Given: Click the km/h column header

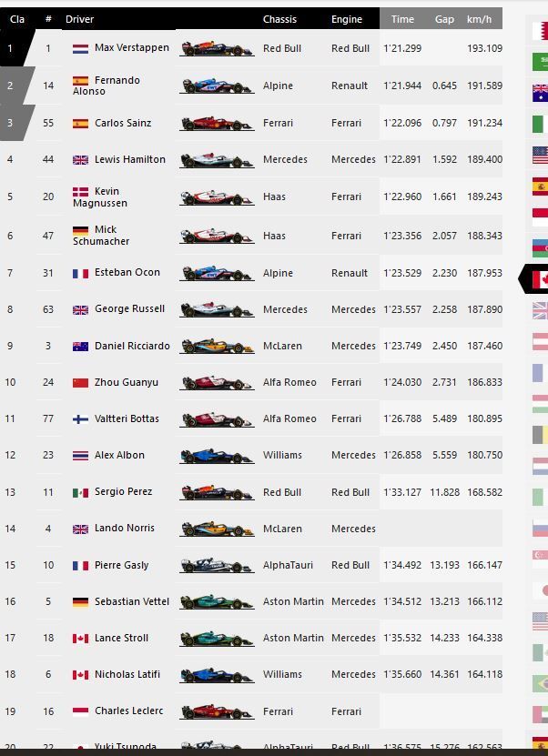Looking at the screenshot, I should 482,18.
